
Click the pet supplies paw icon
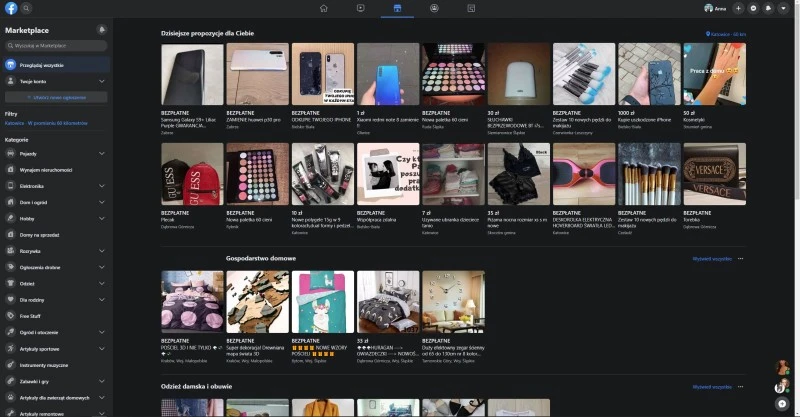coord(10,397)
